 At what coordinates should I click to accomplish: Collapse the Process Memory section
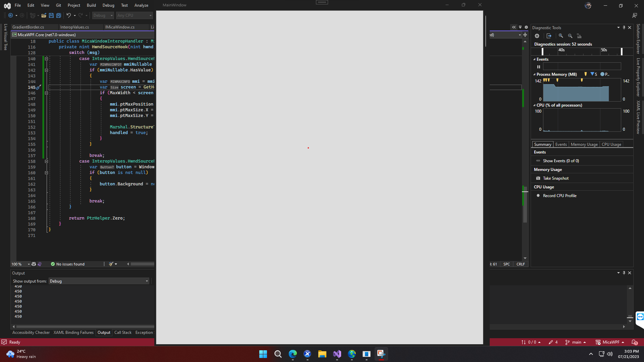(x=534, y=74)
